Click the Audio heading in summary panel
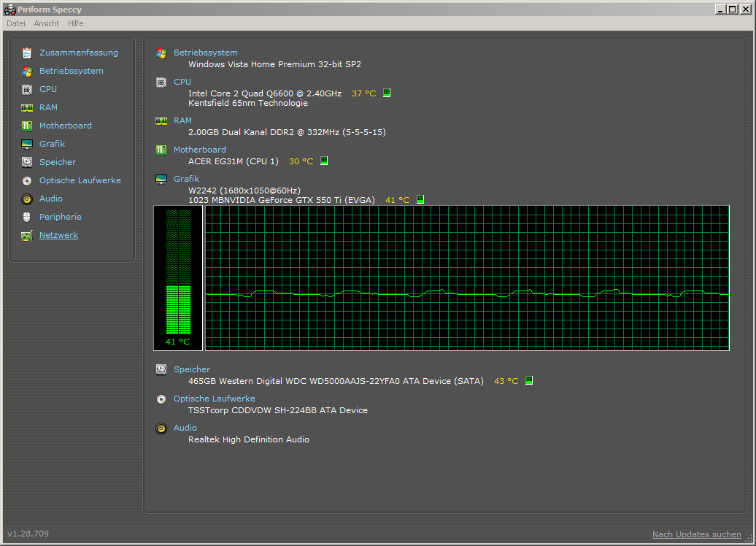The height and width of the screenshot is (546, 756). point(185,428)
